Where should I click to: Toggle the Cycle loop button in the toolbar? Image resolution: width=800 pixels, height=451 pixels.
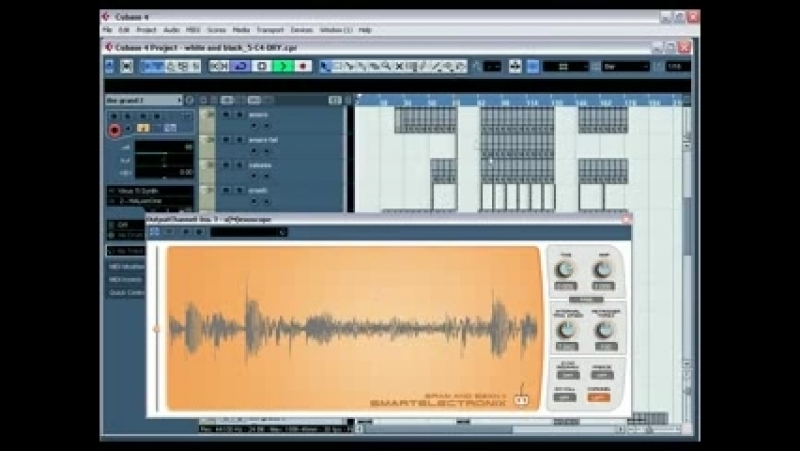coord(240,66)
